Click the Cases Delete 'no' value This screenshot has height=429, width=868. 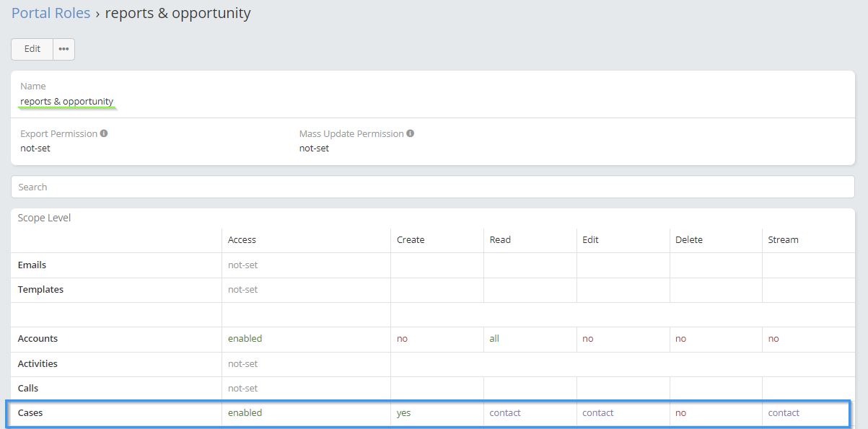pyautogui.click(x=680, y=413)
